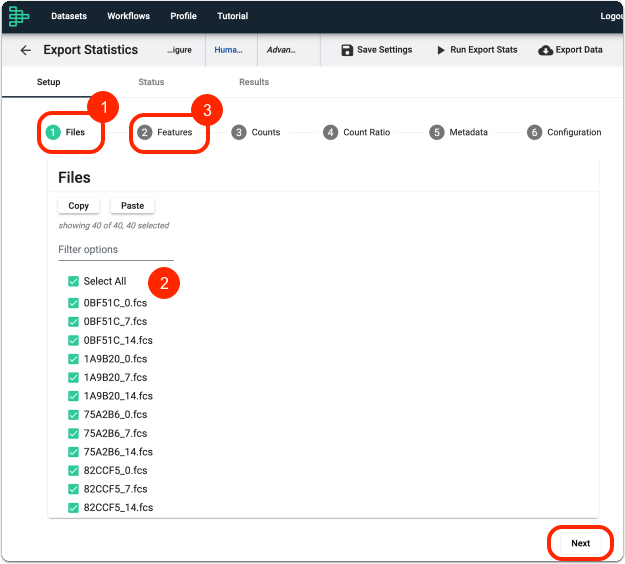
Task: Uncheck the 1A9B20_0.fcs checkbox
Action: coord(73,359)
